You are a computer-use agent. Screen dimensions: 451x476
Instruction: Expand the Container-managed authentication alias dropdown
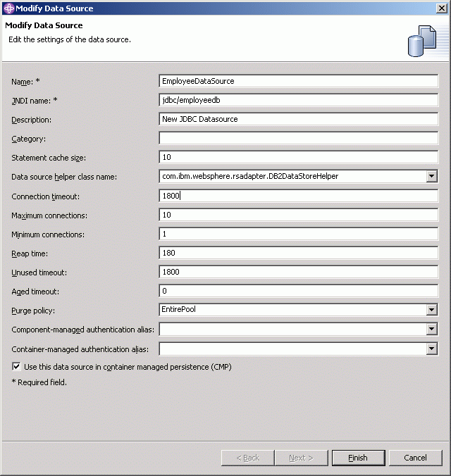point(432,349)
